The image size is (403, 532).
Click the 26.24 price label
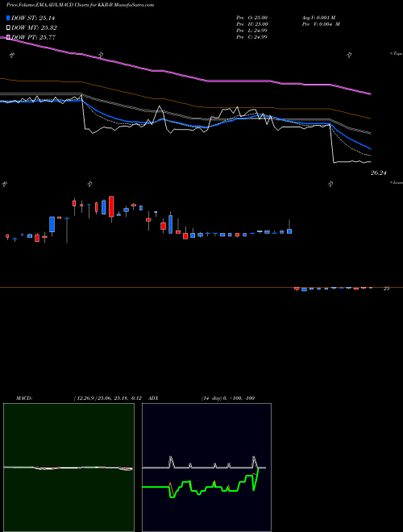379,172
